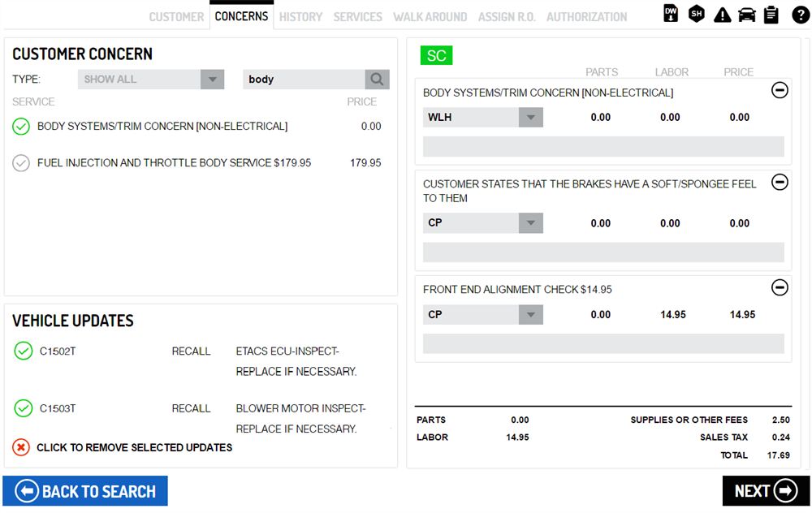Open the SH hexagon icon
812x513 pixels.
point(696,14)
